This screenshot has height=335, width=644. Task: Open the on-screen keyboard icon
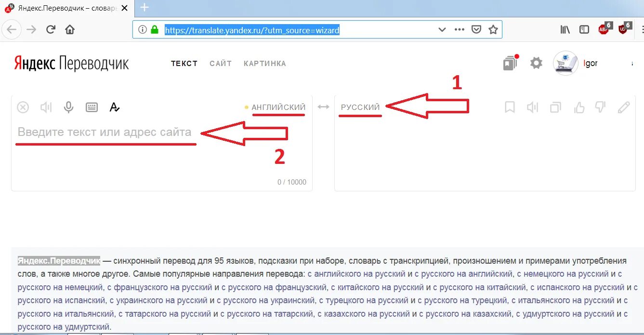(92, 107)
